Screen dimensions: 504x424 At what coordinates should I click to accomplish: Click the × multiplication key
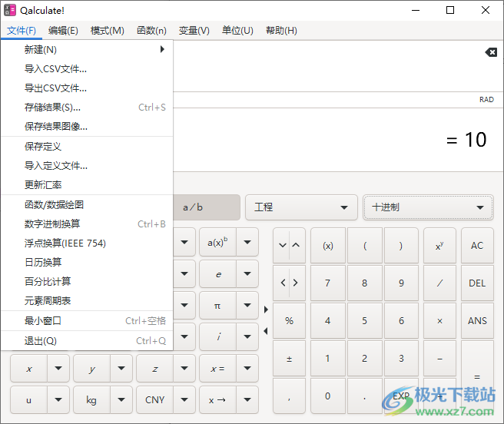pyautogui.click(x=439, y=321)
